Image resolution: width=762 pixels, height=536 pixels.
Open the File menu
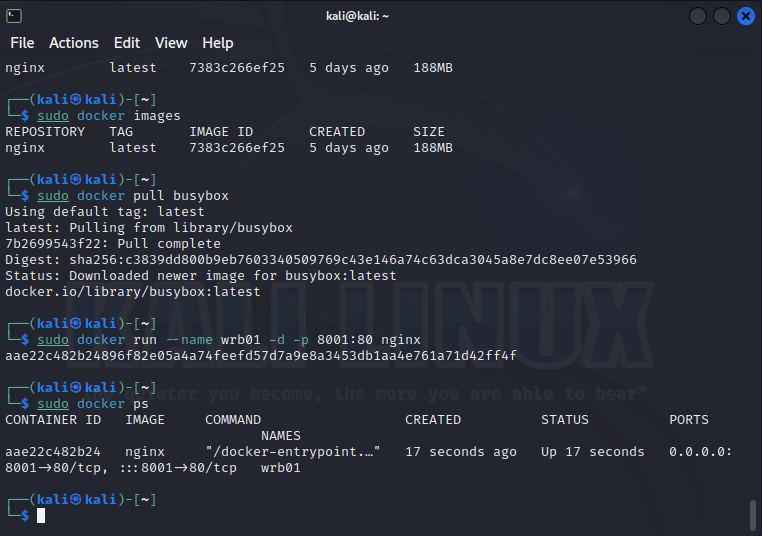coord(22,43)
